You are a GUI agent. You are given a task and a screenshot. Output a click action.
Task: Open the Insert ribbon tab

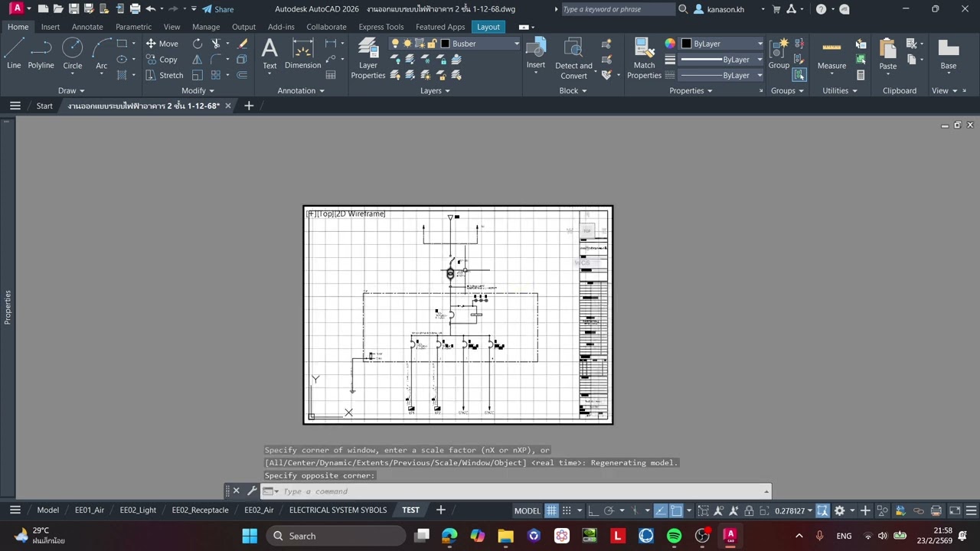[51, 27]
